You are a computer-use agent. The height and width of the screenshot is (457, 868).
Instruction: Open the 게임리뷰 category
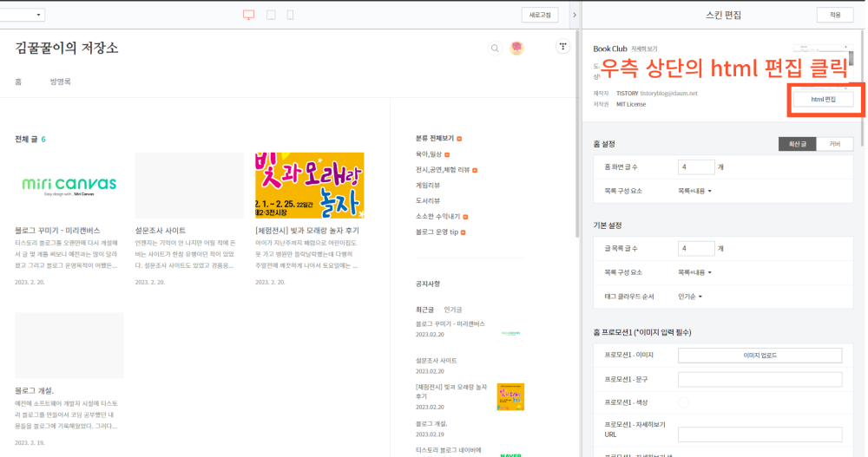click(x=428, y=186)
